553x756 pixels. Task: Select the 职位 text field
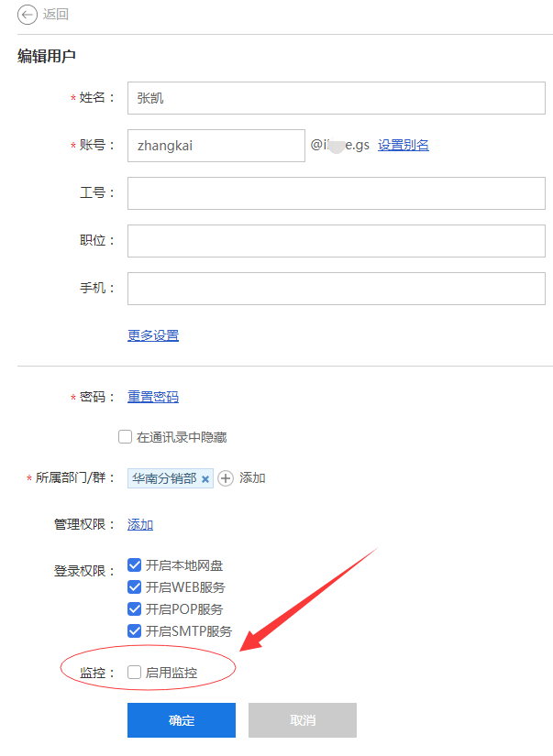point(337,241)
